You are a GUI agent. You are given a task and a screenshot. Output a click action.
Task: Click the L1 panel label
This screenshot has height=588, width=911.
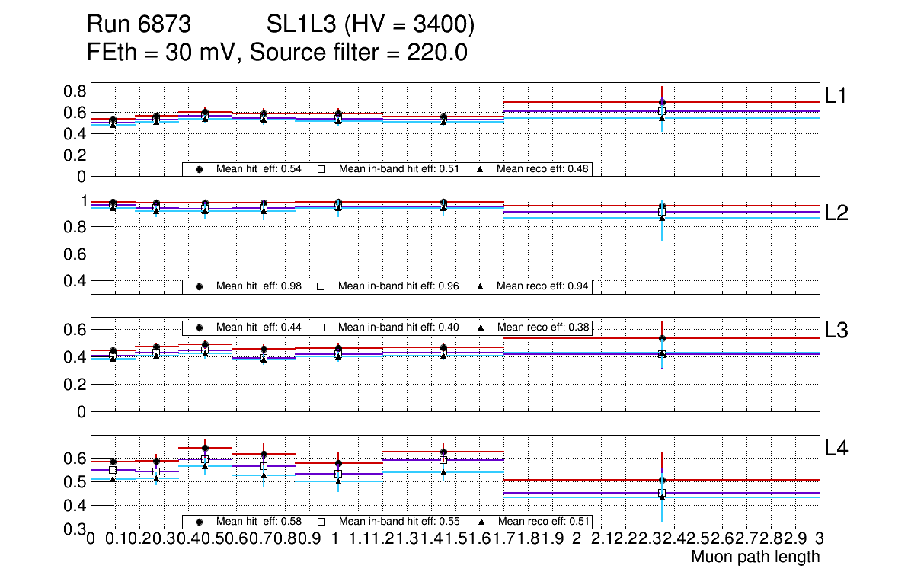[836, 95]
